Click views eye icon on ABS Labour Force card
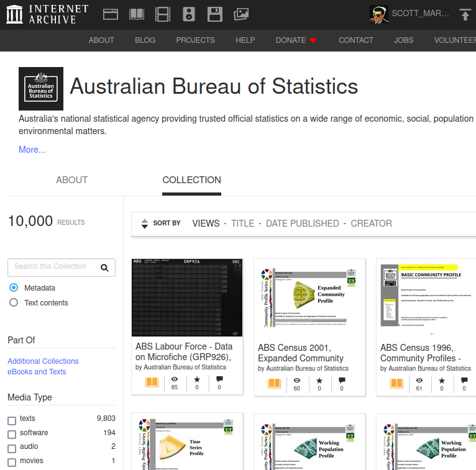Viewport: 476px width, 470px height. point(175,379)
